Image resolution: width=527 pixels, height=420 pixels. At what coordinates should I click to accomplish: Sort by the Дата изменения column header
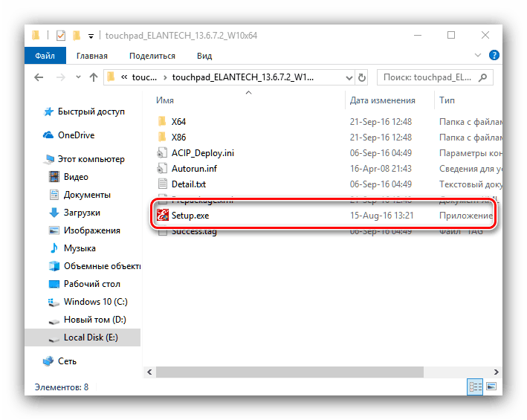[382, 100]
